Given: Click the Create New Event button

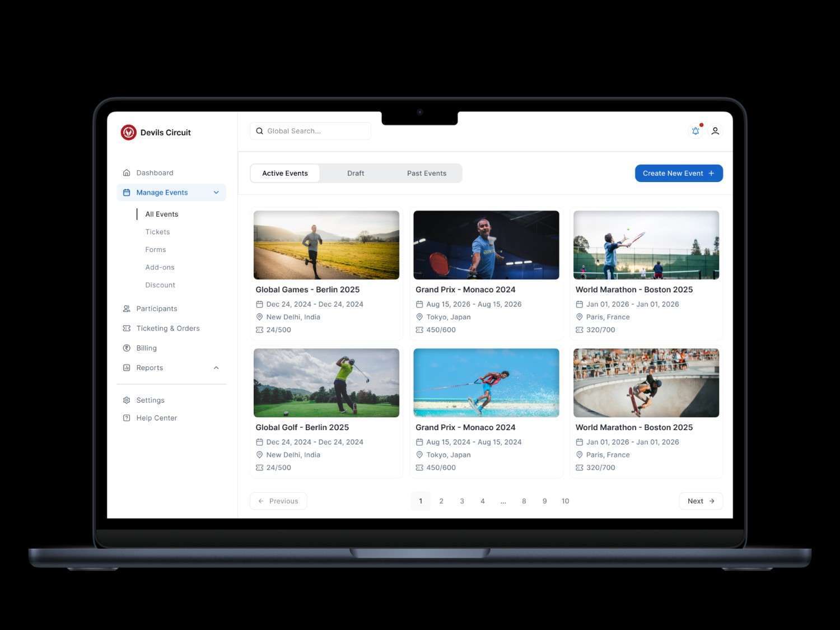Looking at the screenshot, I should point(678,173).
